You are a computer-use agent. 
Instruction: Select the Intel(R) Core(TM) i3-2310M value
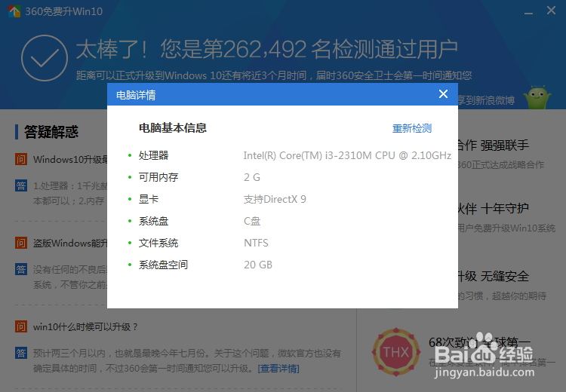tap(347, 155)
